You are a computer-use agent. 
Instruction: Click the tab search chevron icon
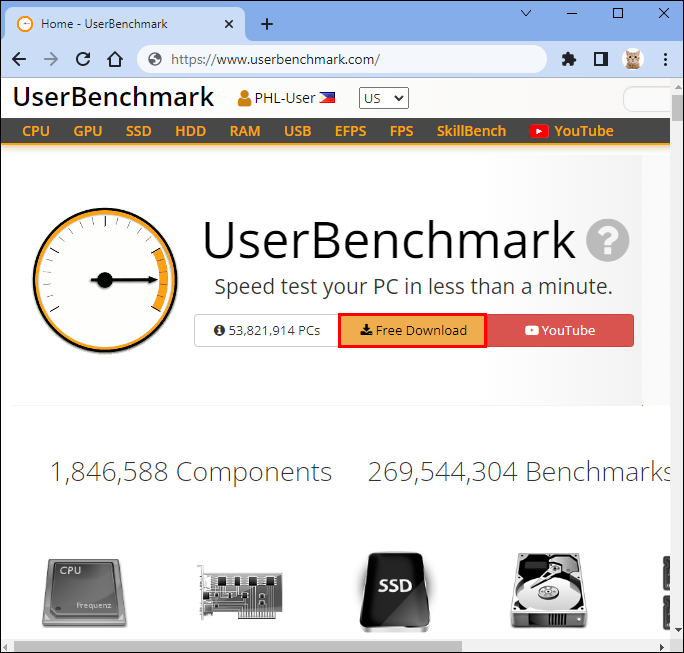(526, 14)
